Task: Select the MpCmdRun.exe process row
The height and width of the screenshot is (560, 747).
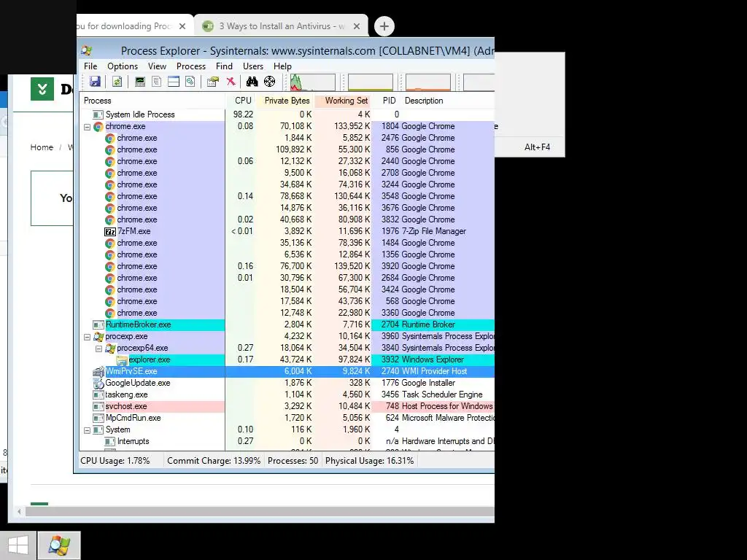Action: point(287,418)
